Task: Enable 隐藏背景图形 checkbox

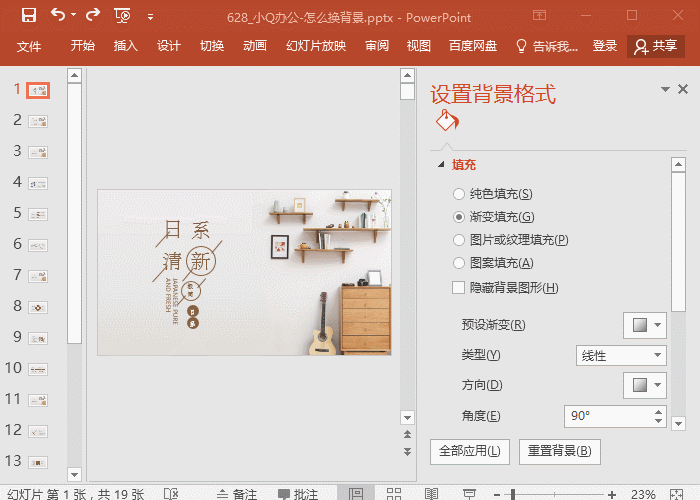Action: [x=458, y=287]
